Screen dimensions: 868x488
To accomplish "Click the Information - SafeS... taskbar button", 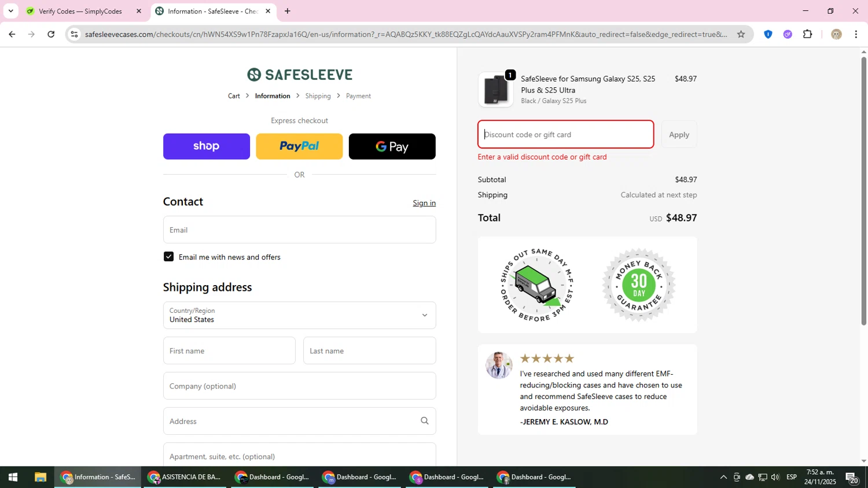I will tap(98, 477).
